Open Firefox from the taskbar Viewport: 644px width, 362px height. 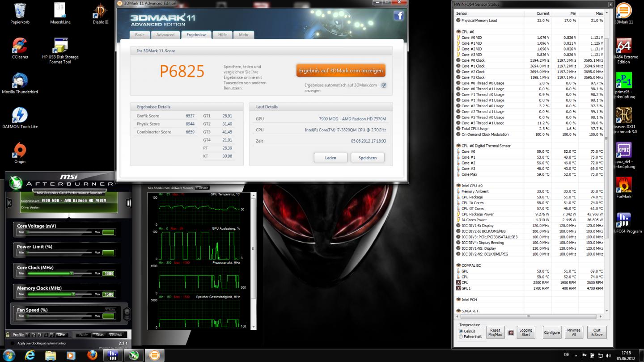click(x=92, y=355)
